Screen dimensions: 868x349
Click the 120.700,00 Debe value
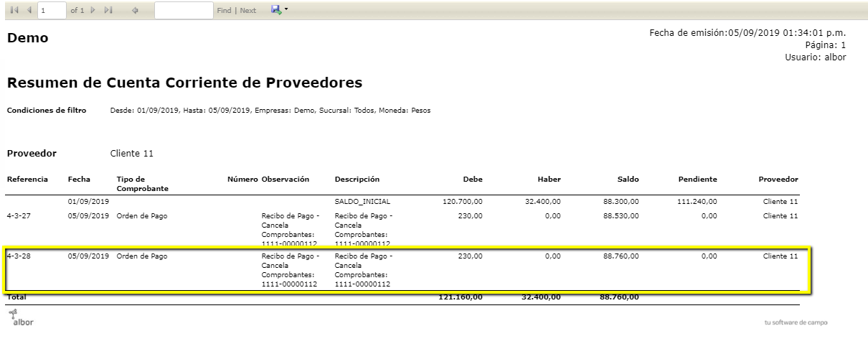tap(464, 202)
